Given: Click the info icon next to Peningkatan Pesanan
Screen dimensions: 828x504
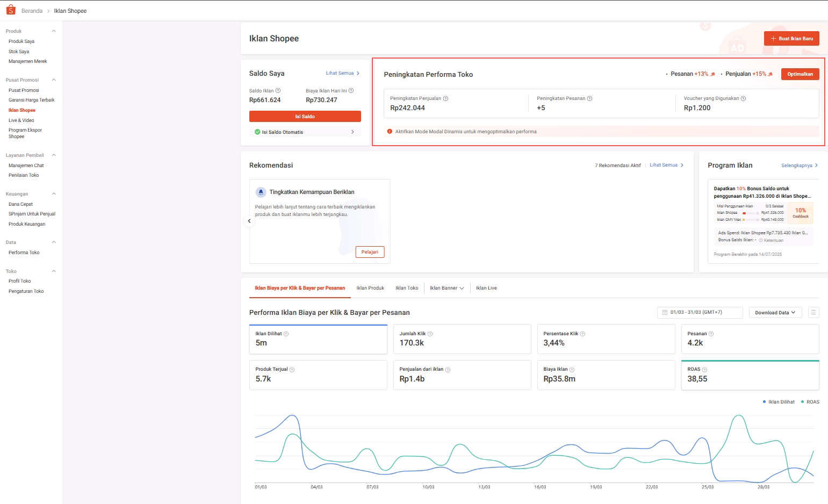Looking at the screenshot, I should click(589, 98).
